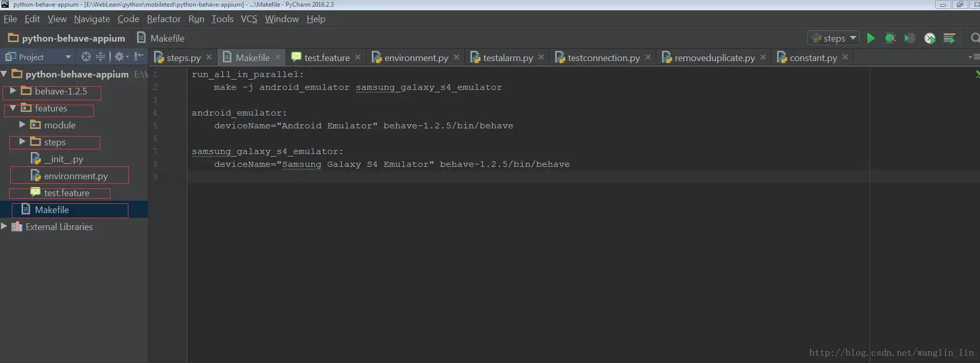Run with coverage icon in toolbar

pos(910,38)
